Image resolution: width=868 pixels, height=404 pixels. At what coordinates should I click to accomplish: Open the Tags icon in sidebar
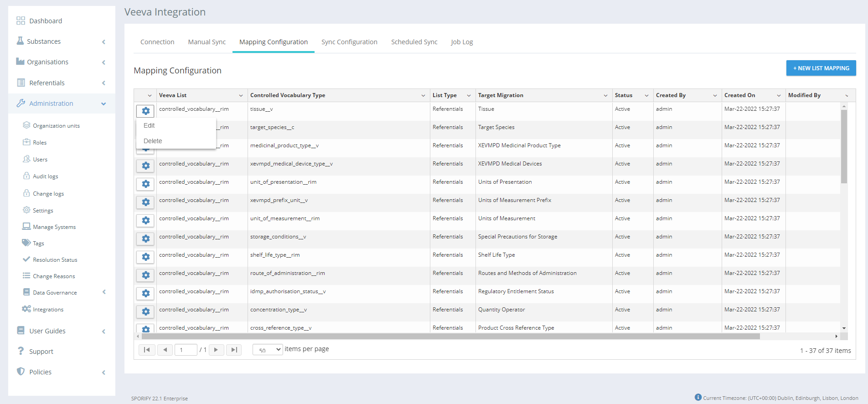pyautogui.click(x=26, y=243)
